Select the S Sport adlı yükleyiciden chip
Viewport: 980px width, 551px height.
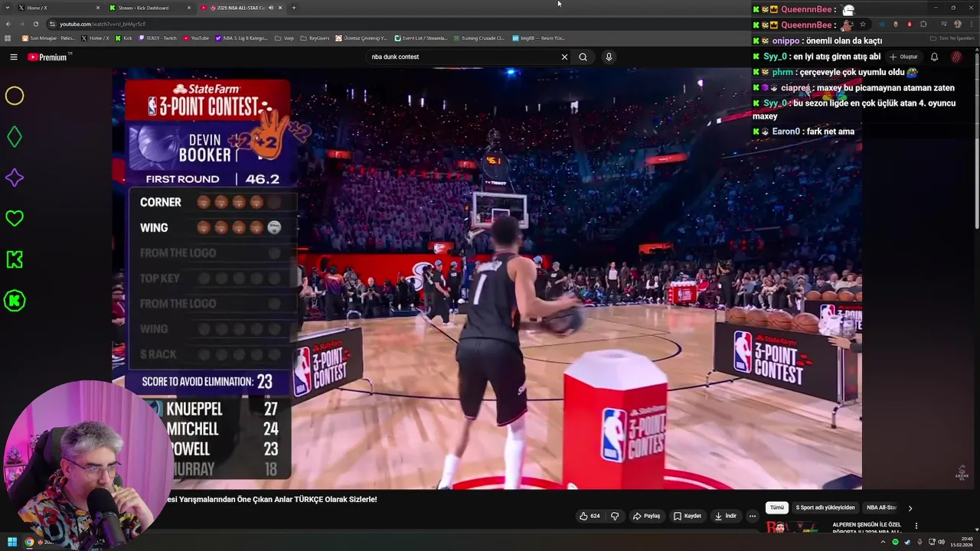point(825,507)
